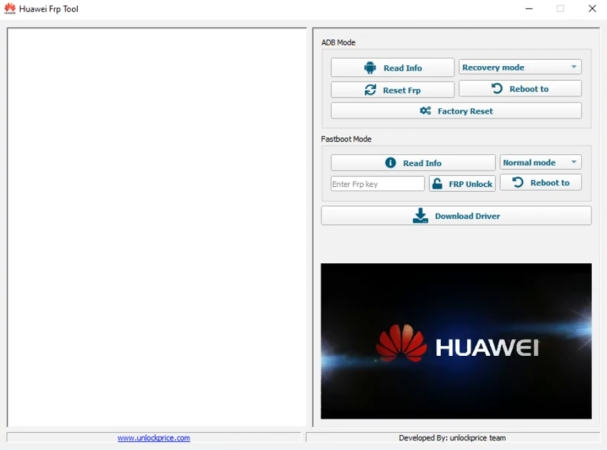Click the download arrow icon on Download Driver
The height and width of the screenshot is (450, 607).
click(x=420, y=216)
